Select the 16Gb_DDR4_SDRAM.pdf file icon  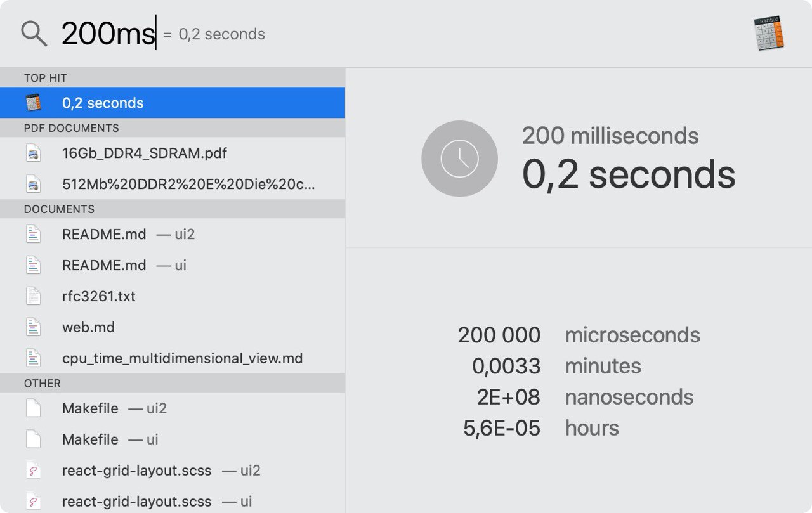click(x=33, y=153)
